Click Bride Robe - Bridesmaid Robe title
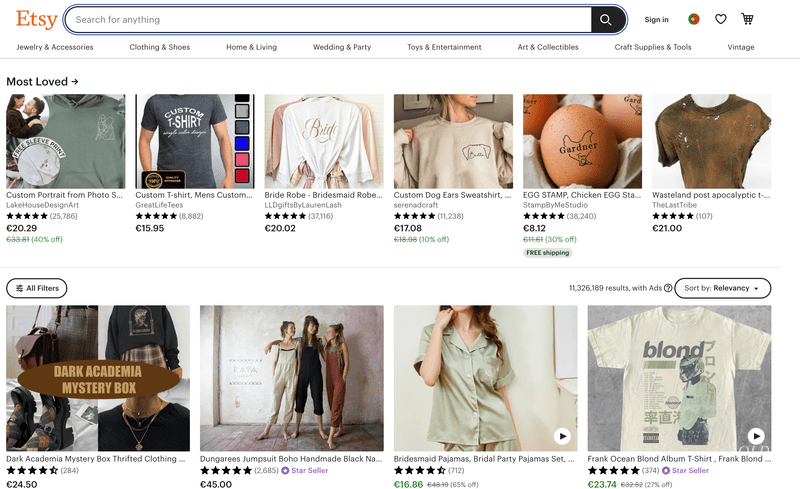 323,195
